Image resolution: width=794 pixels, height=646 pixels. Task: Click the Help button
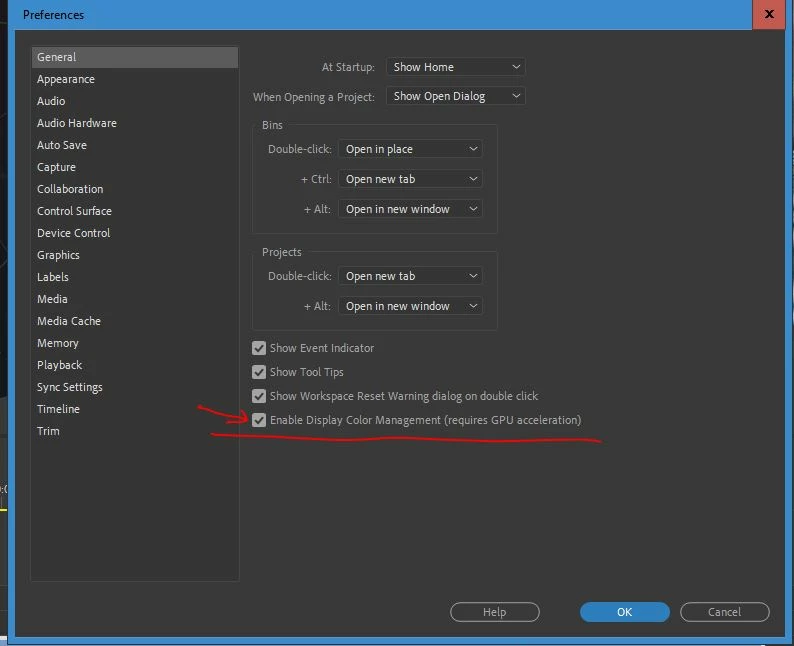point(495,612)
